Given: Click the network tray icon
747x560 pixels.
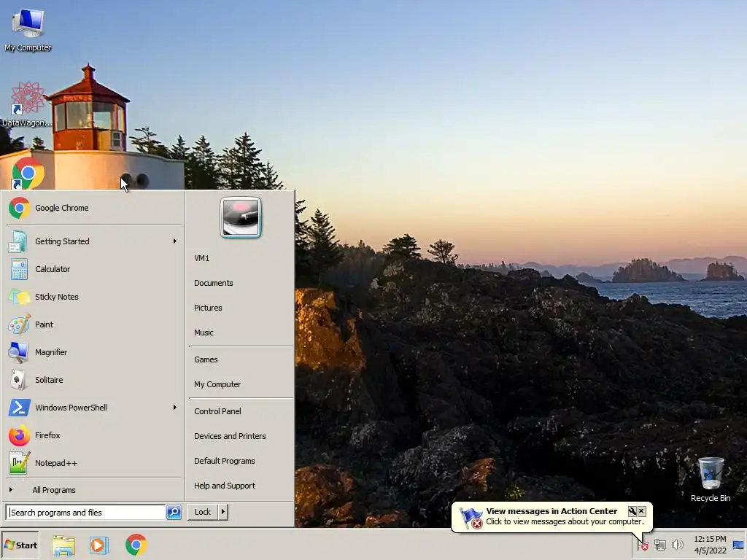Looking at the screenshot, I should coord(659,545).
